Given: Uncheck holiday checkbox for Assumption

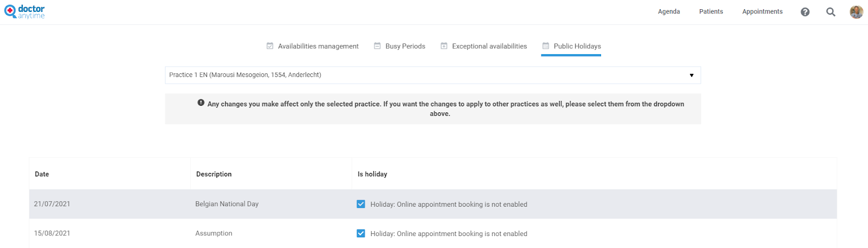Looking at the screenshot, I should (361, 233).
